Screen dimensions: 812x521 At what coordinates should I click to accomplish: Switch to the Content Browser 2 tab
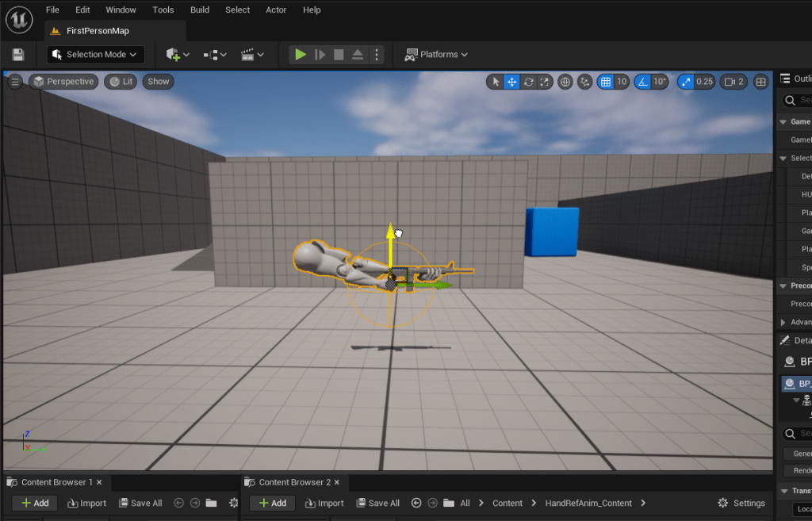coord(294,482)
